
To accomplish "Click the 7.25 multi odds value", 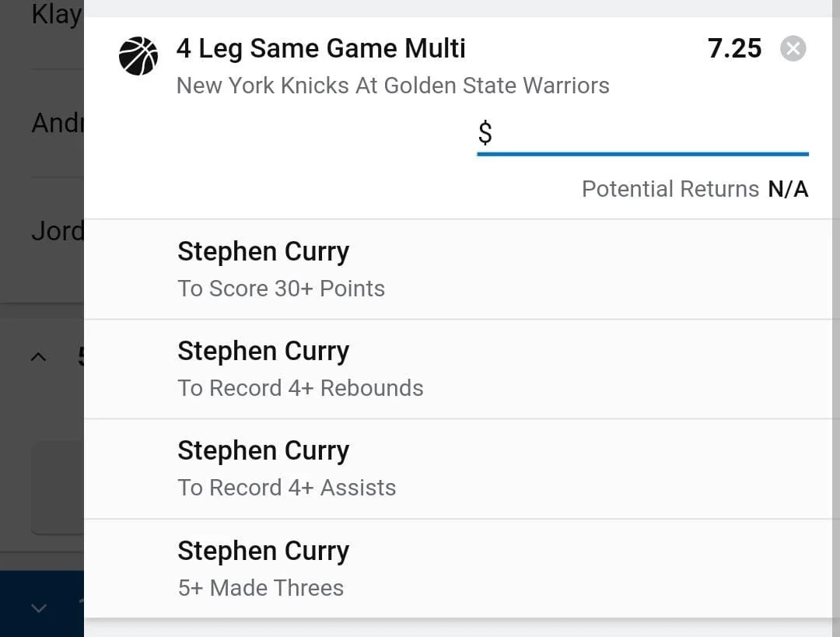I will coord(734,48).
